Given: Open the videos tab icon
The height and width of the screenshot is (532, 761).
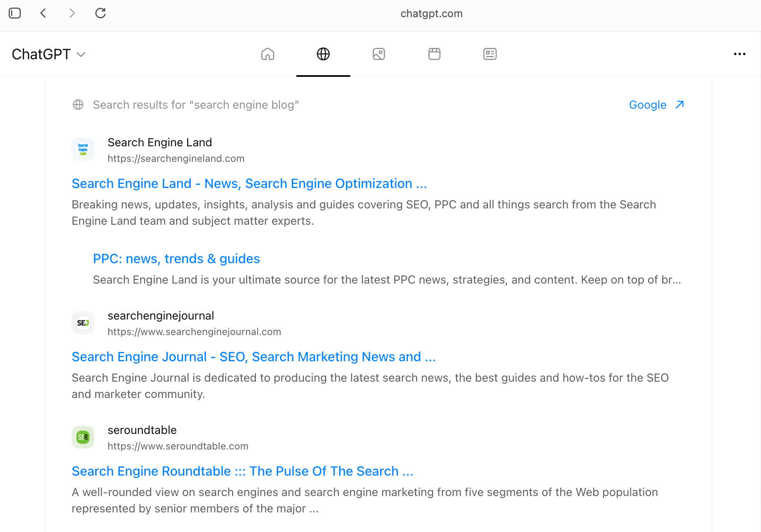Looking at the screenshot, I should pos(434,54).
